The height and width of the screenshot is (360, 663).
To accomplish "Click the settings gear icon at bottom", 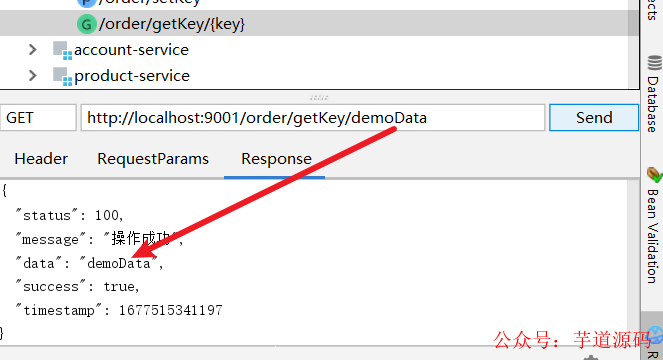I will coord(591,357).
